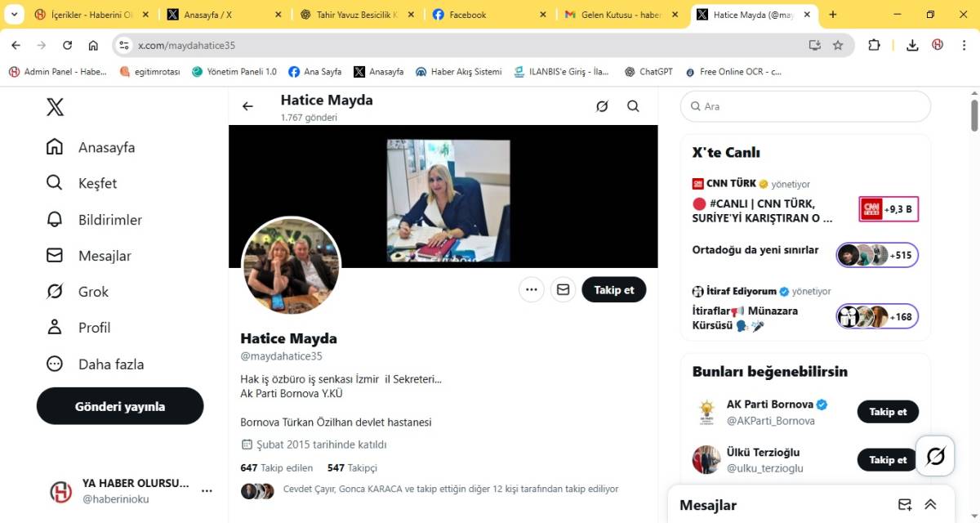
Task: Click the profile search magnifier icon
Action: click(x=633, y=106)
